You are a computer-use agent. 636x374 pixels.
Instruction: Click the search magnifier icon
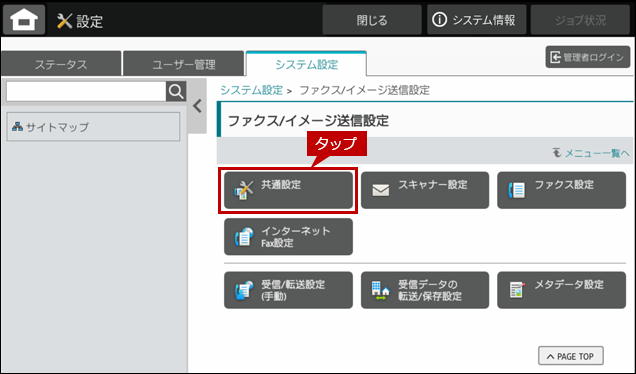pos(176,92)
